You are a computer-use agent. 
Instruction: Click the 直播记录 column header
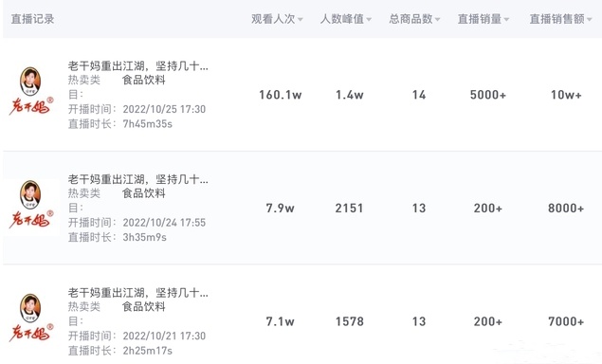(32, 19)
